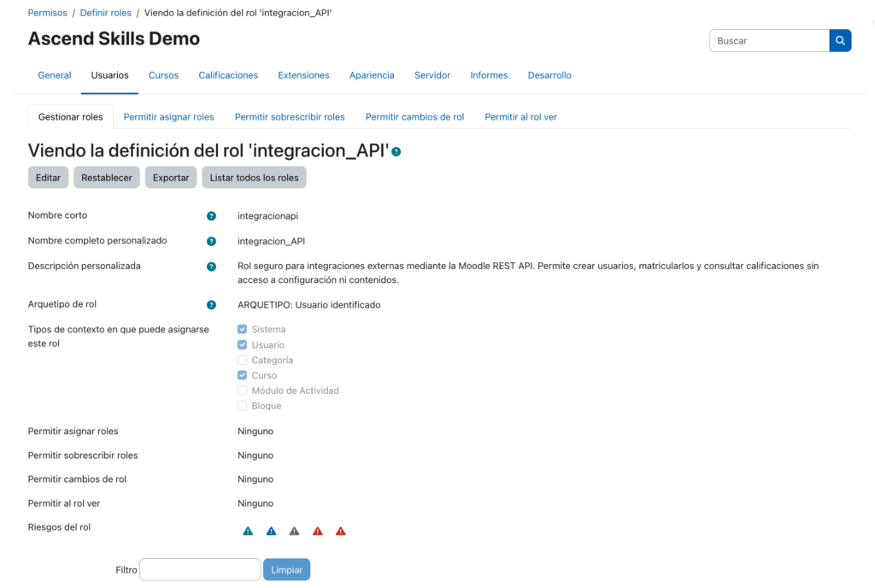Click the 'Editar' button
The width and height of the screenshot is (875, 588).
(48, 177)
